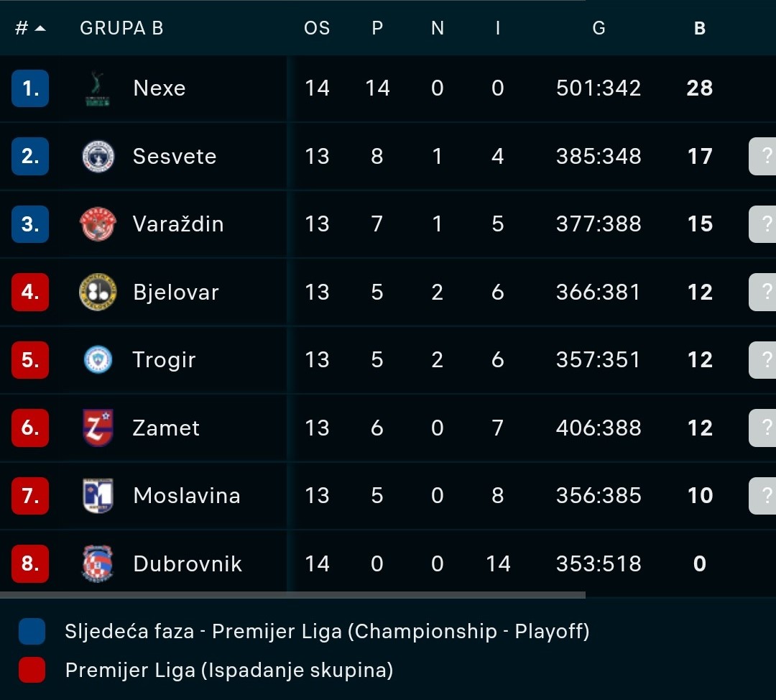Open the Dubrovnik team name link

click(188, 564)
